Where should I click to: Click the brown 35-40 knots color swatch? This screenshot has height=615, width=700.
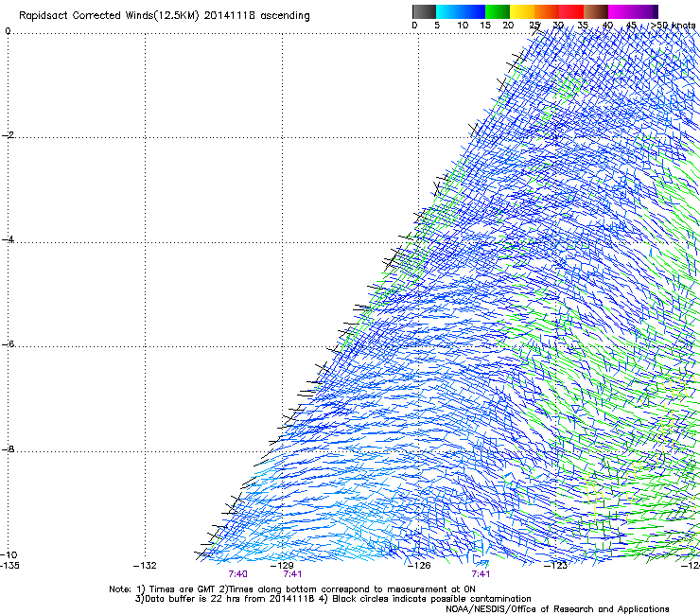596,11
